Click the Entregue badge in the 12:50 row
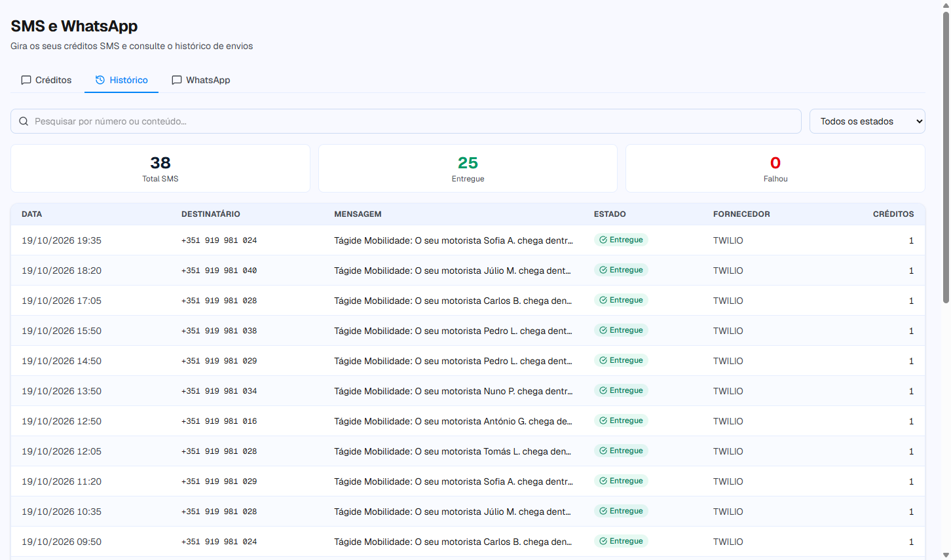Screen dimensions: 951x560 click(x=621, y=420)
